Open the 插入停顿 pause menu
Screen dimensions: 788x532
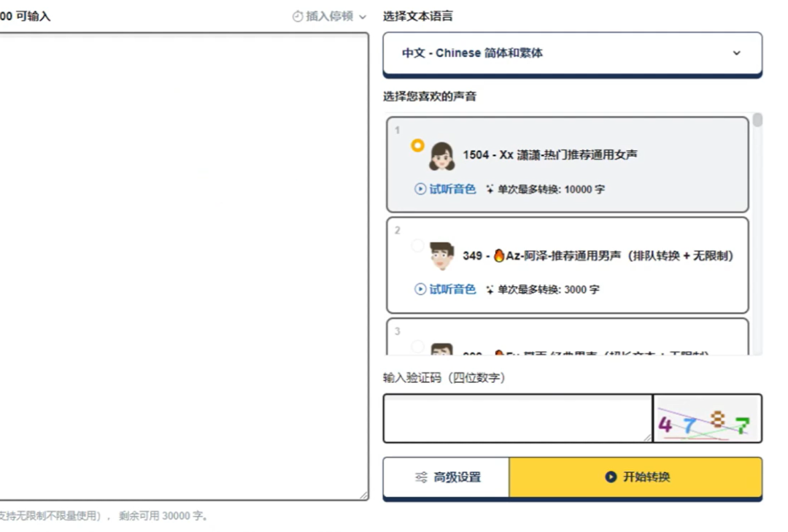tap(329, 17)
